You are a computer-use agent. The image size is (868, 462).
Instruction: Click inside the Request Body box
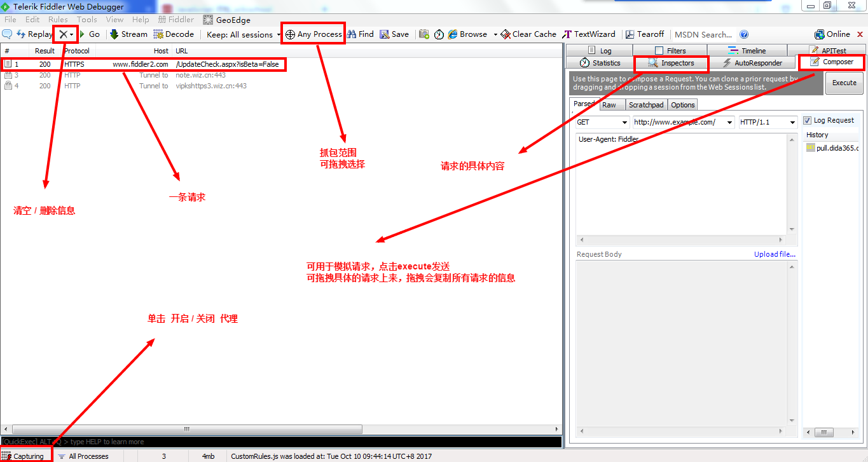pos(682,343)
